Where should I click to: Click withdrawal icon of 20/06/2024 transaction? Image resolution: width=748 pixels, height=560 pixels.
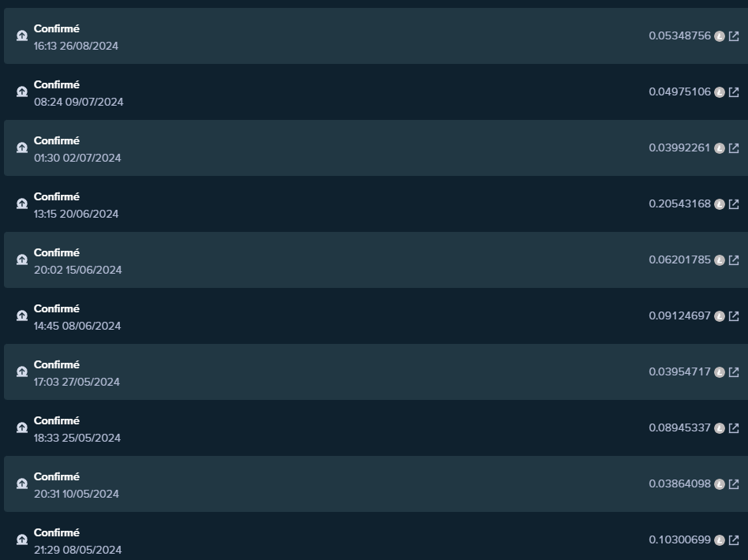click(22, 203)
